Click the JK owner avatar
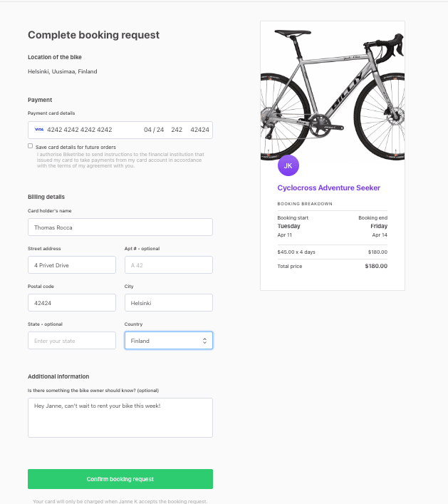The height and width of the screenshot is (504, 448). 288,165
